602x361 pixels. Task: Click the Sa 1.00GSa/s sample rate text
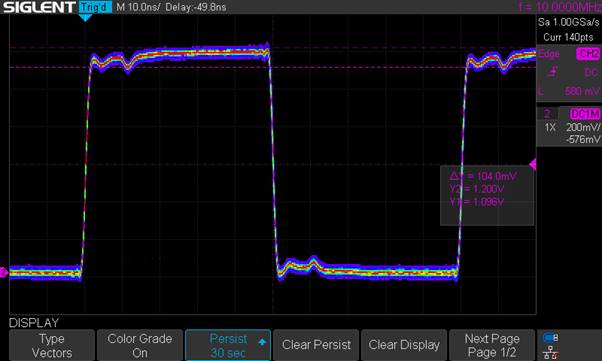tap(569, 22)
